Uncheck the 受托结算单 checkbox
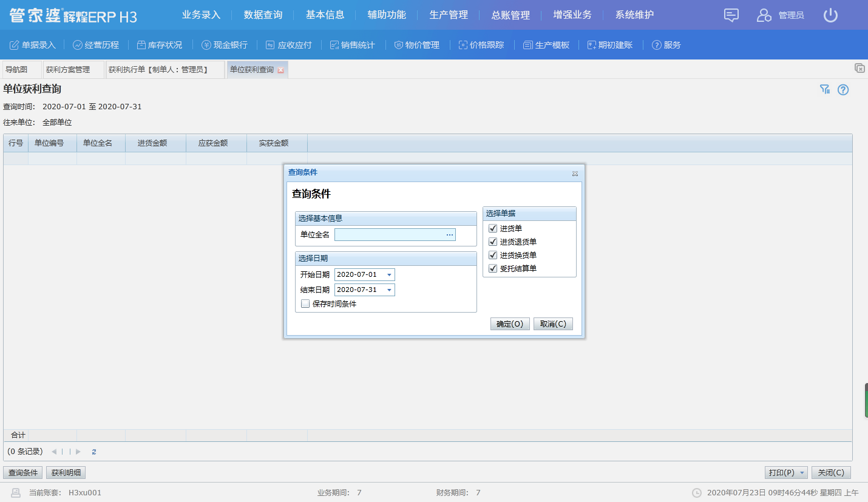This screenshot has width=868, height=502. (493, 268)
